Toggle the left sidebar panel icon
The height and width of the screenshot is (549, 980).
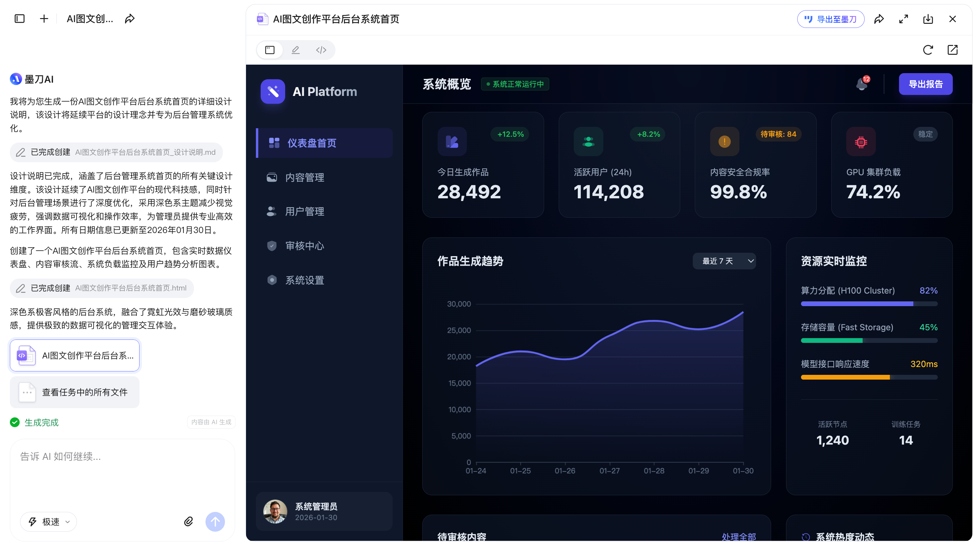tap(19, 19)
